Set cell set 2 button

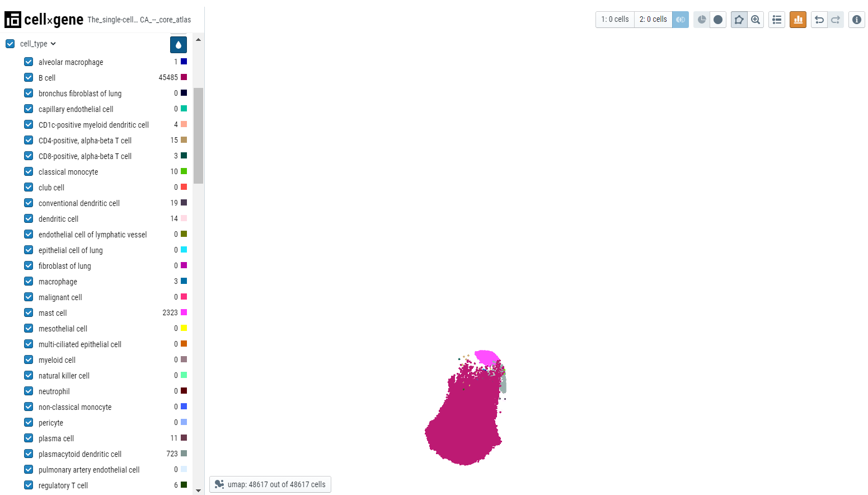(653, 20)
